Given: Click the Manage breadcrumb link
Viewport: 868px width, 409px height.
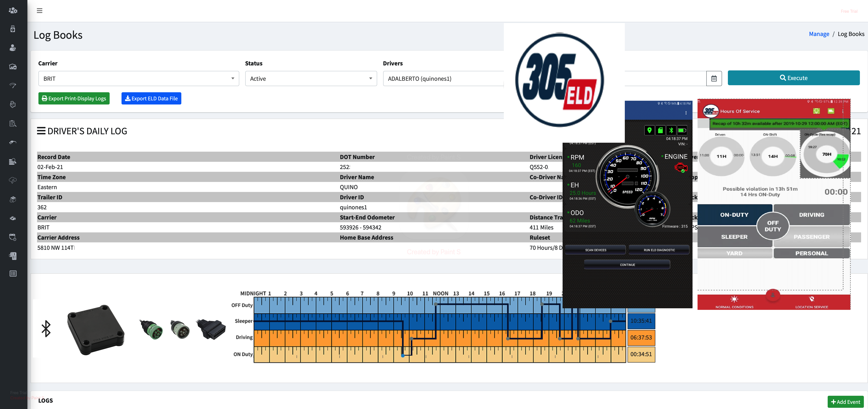Looking at the screenshot, I should [819, 34].
